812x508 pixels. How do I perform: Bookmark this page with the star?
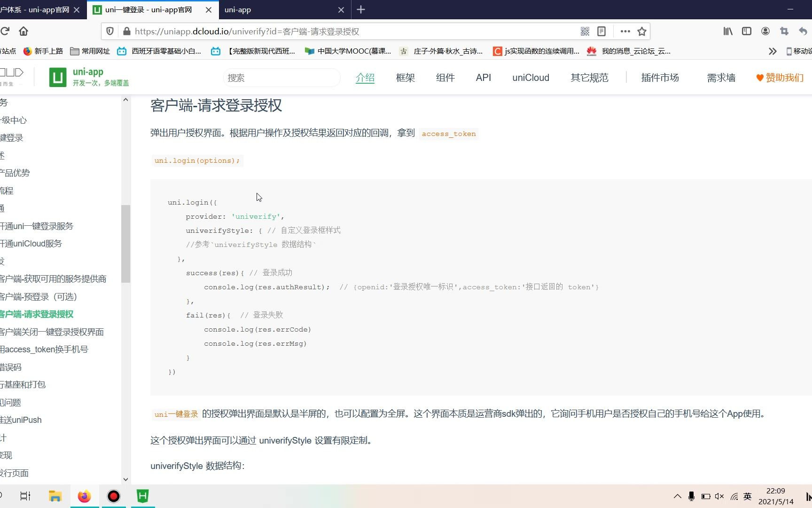click(x=642, y=32)
